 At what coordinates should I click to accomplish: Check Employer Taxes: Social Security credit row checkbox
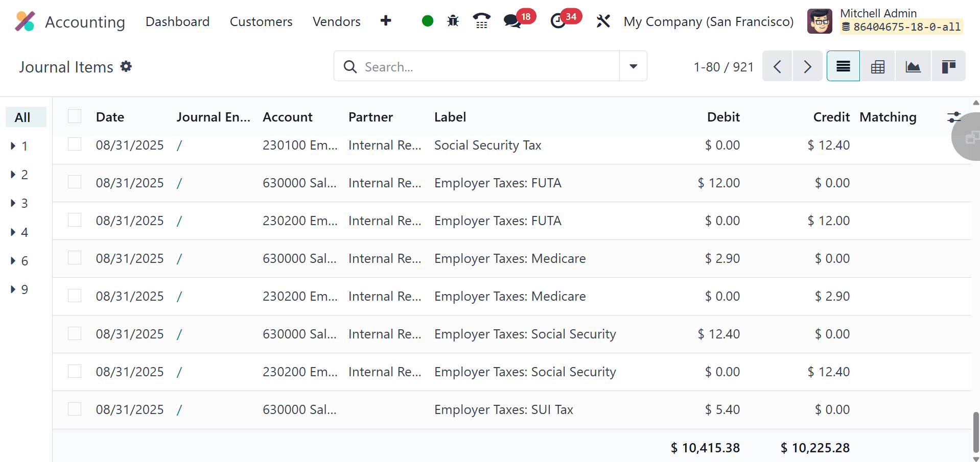pos(75,371)
